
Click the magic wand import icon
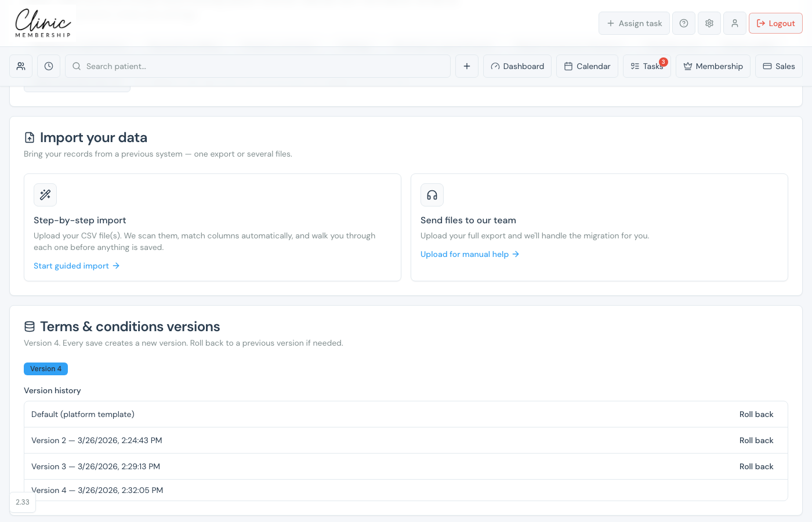(x=45, y=195)
